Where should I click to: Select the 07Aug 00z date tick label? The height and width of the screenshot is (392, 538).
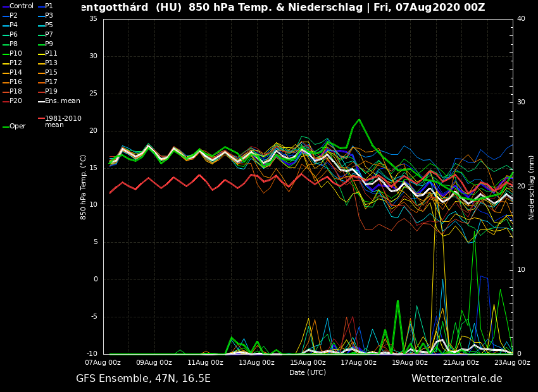point(103,363)
